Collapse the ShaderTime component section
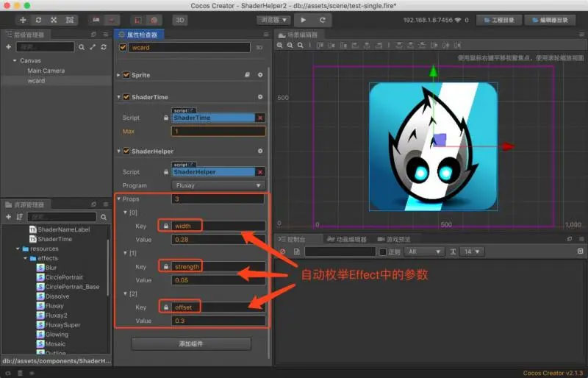 click(x=118, y=97)
